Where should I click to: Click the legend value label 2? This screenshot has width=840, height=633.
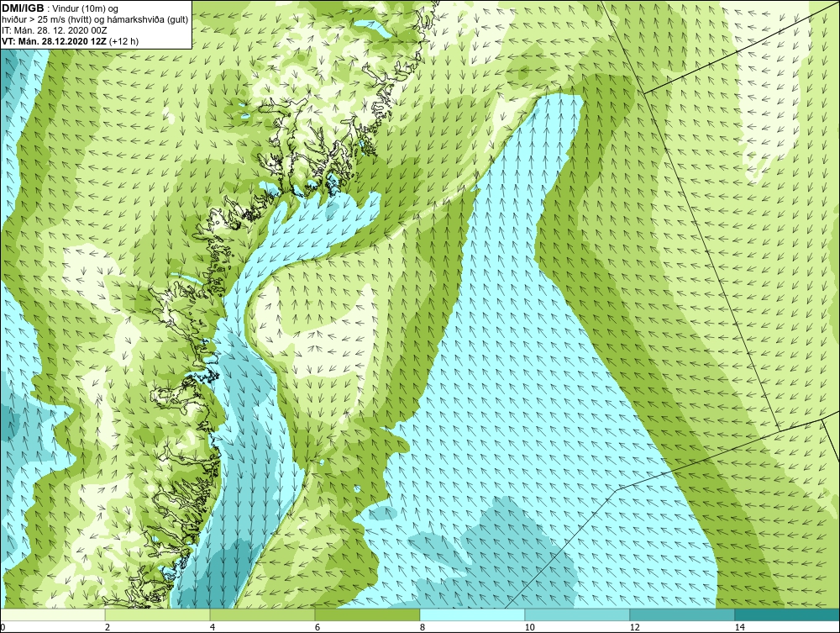pos(108,627)
